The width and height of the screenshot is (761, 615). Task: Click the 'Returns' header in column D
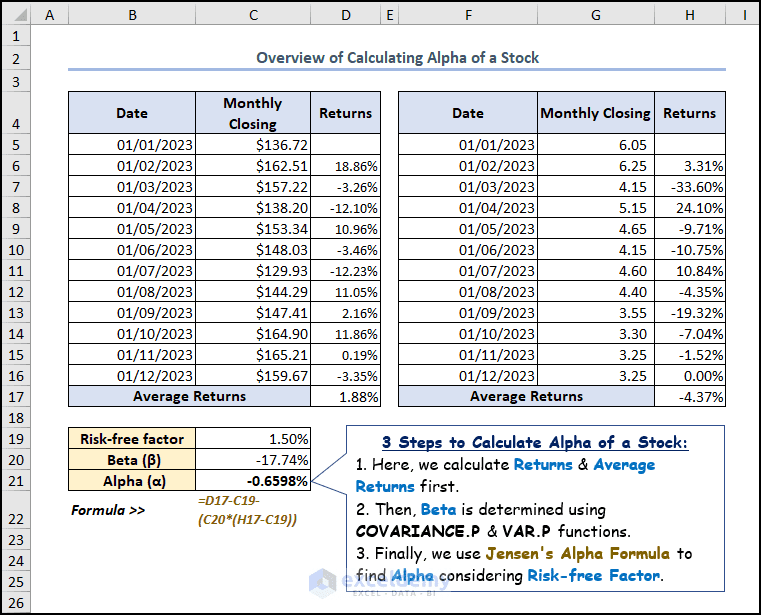coord(346,113)
